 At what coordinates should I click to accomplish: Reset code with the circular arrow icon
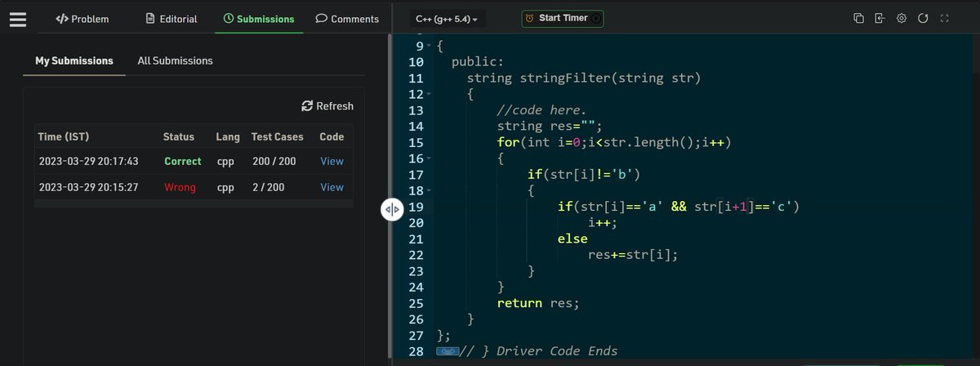924,18
